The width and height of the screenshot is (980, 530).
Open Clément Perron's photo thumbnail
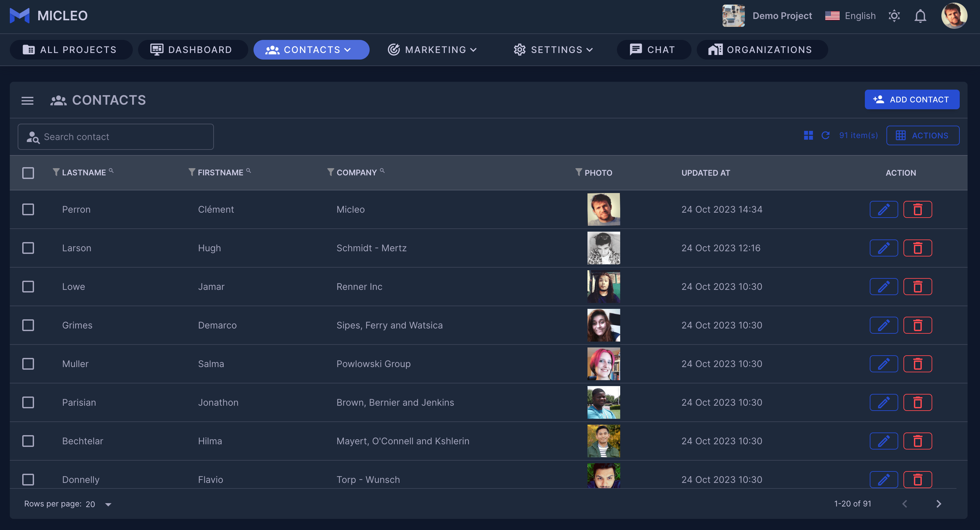pos(604,210)
